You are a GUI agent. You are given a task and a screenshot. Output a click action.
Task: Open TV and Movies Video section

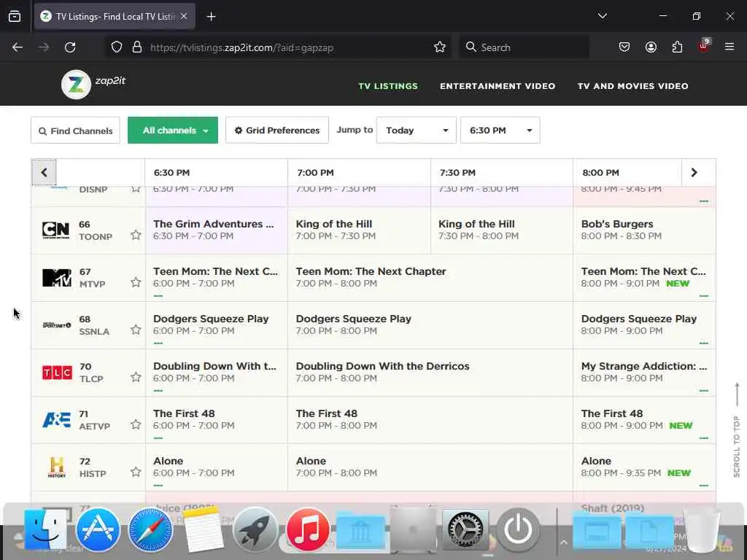click(632, 86)
